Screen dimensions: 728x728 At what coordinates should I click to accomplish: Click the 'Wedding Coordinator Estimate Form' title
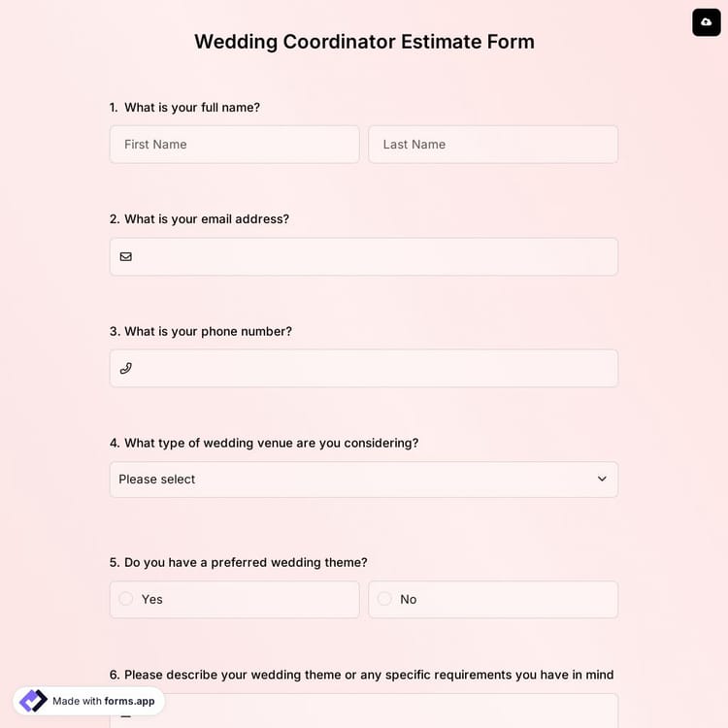(x=364, y=42)
